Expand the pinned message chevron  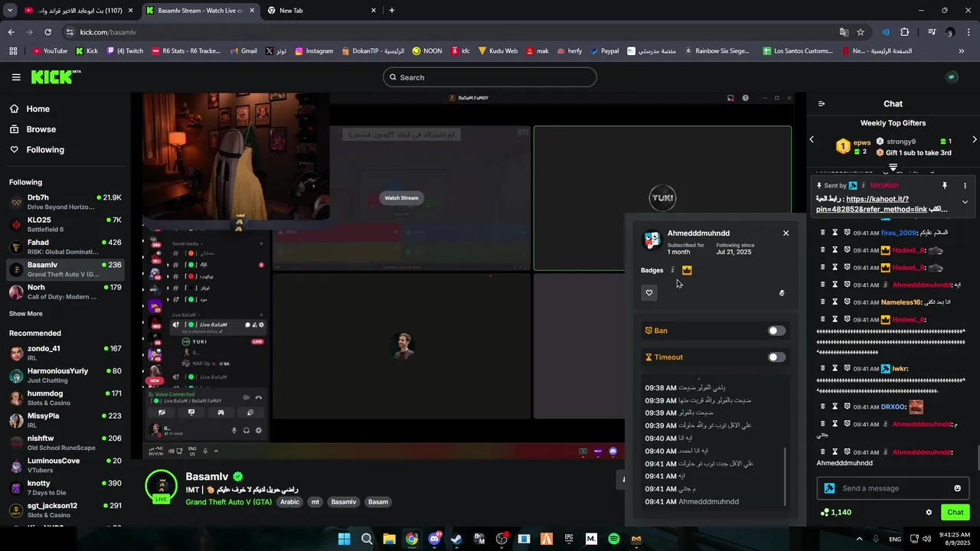pyautogui.click(x=965, y=202)
